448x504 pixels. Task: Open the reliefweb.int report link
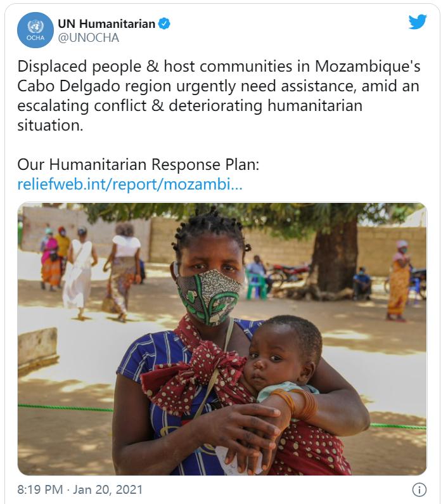[130, 184]
